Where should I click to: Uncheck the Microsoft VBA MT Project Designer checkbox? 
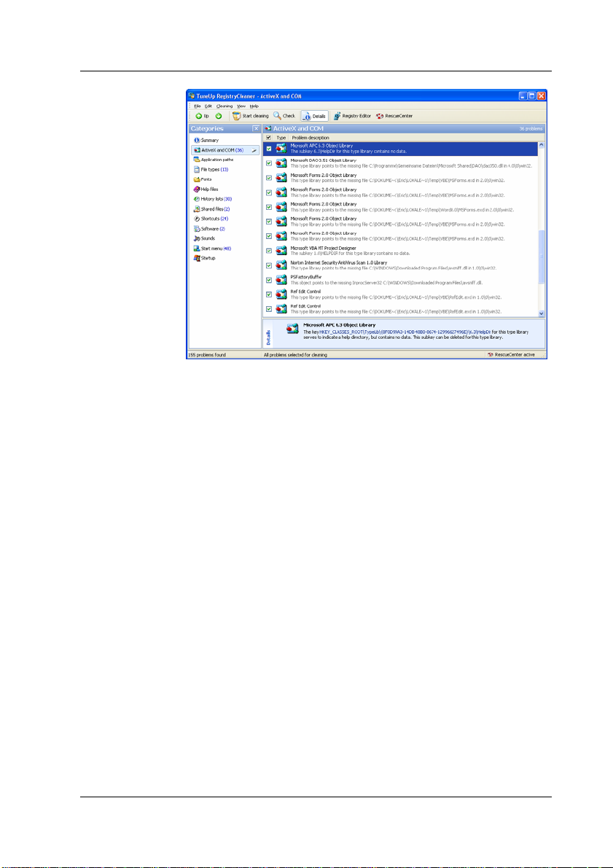(268, 251)
